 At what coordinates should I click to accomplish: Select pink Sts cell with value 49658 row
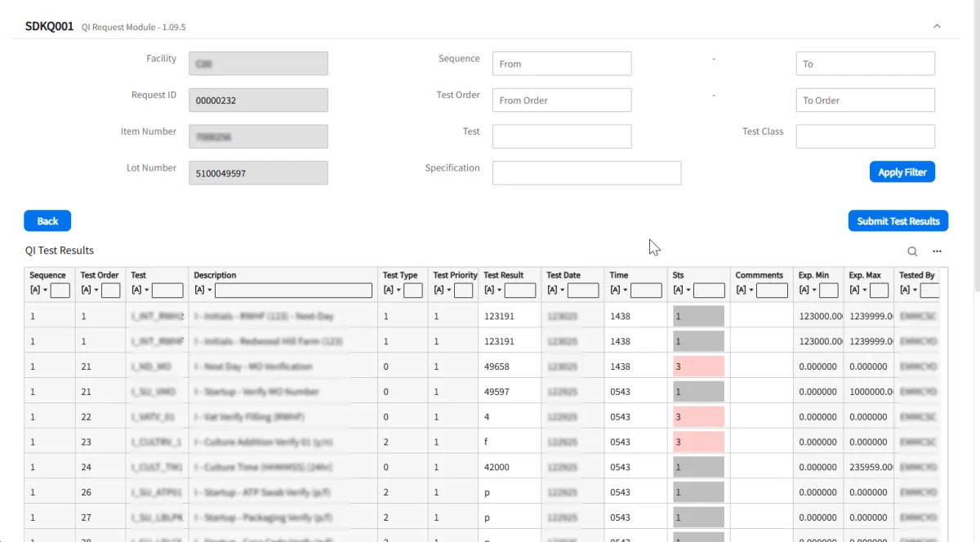[698, 367]
